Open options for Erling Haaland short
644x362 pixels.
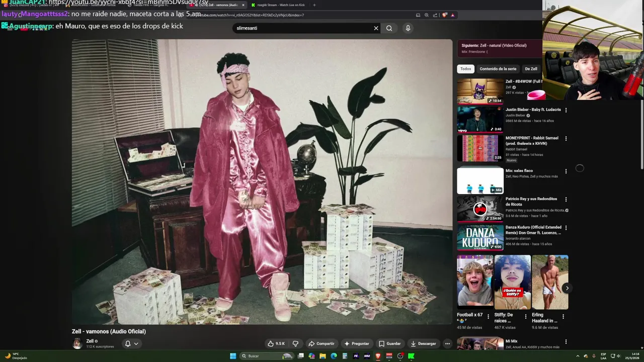(x=563, y=317)
